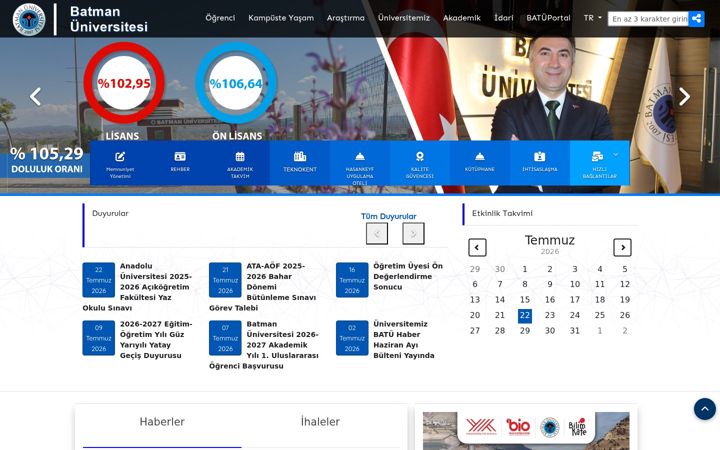Screen dimensions: 720x450
Task: Click the blue search share button
Action: click(696, 18)
